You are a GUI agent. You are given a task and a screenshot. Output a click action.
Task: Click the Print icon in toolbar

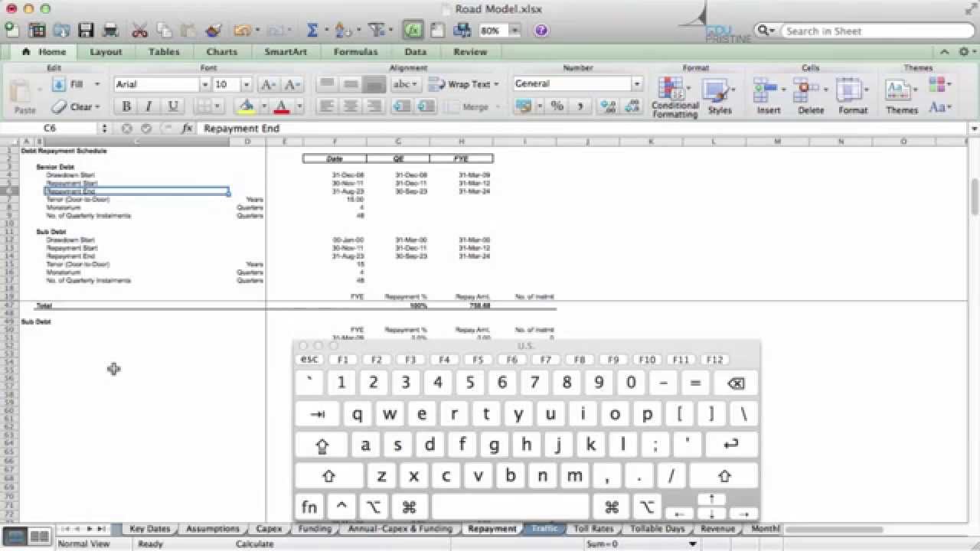point(110,31)
